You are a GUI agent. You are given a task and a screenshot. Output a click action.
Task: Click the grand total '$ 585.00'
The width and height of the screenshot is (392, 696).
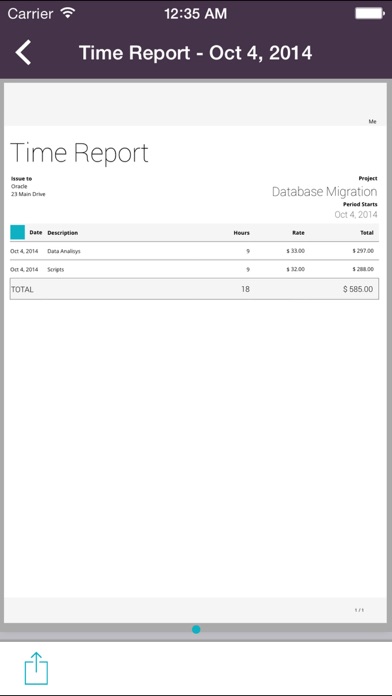tap(358, 289)
